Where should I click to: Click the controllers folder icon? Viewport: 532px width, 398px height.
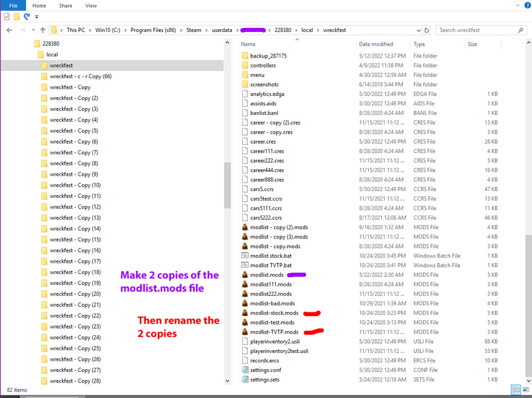[245, 65]
